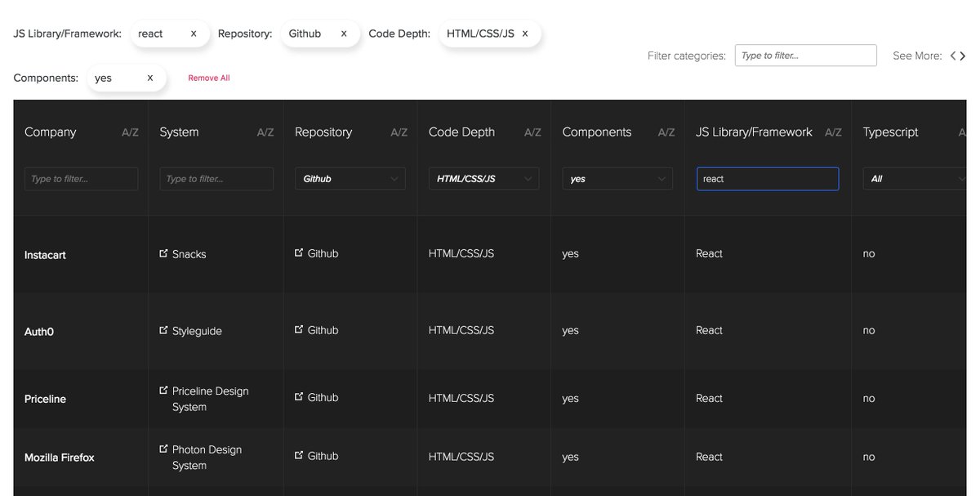Open the Photon Design System link
This screenshot has width=980, height=496.
201,458
